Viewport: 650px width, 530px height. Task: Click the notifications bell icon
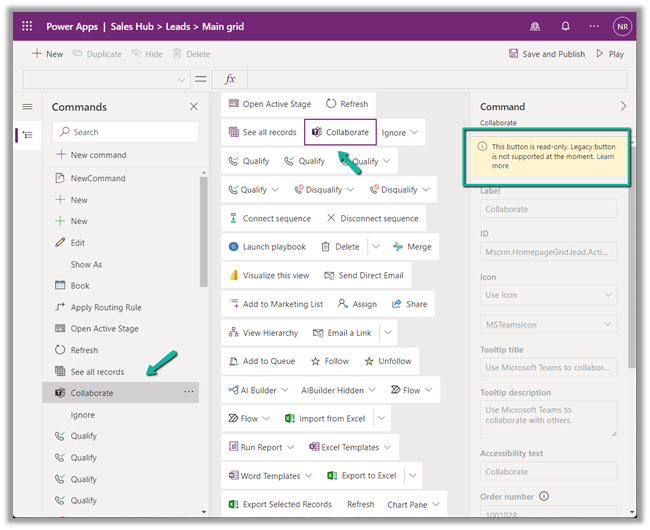pos(565,27)
